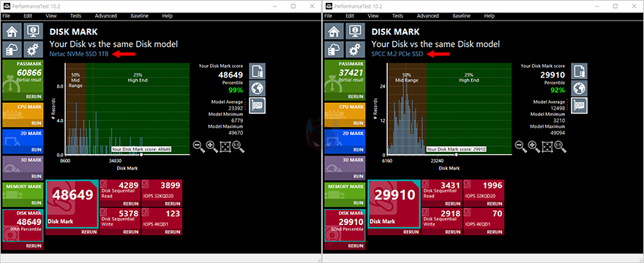Click score marker on right chart axis

[456, 155]
